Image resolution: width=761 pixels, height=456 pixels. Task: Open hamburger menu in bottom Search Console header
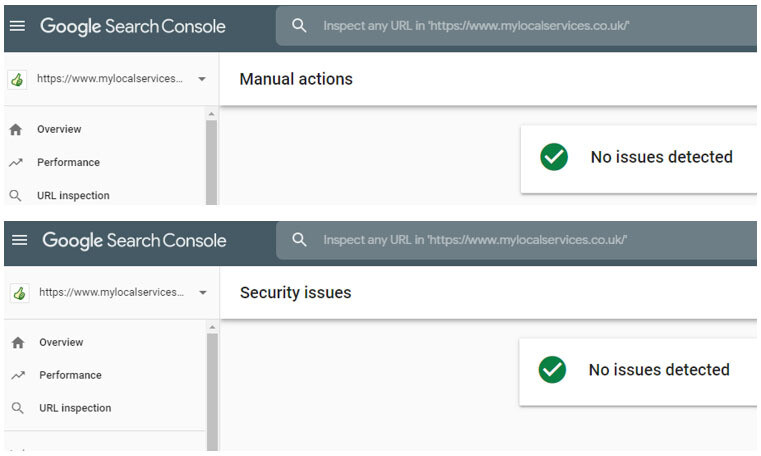pos(18,240)
